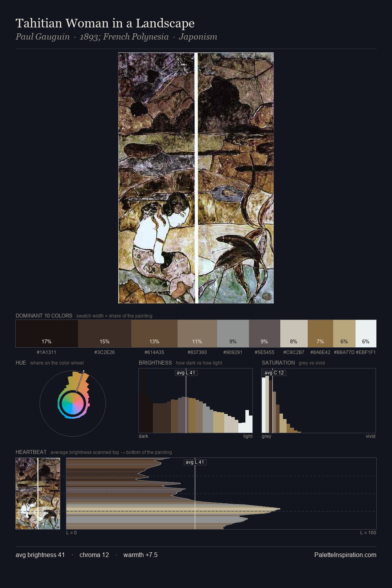
Task: Click the PaletteInspiration.com link
Action: point(345,555)
